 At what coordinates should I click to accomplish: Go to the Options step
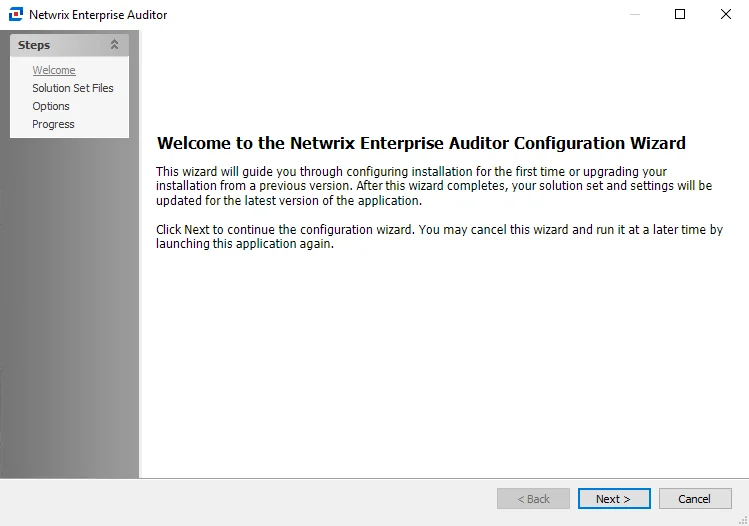(51, 106)
